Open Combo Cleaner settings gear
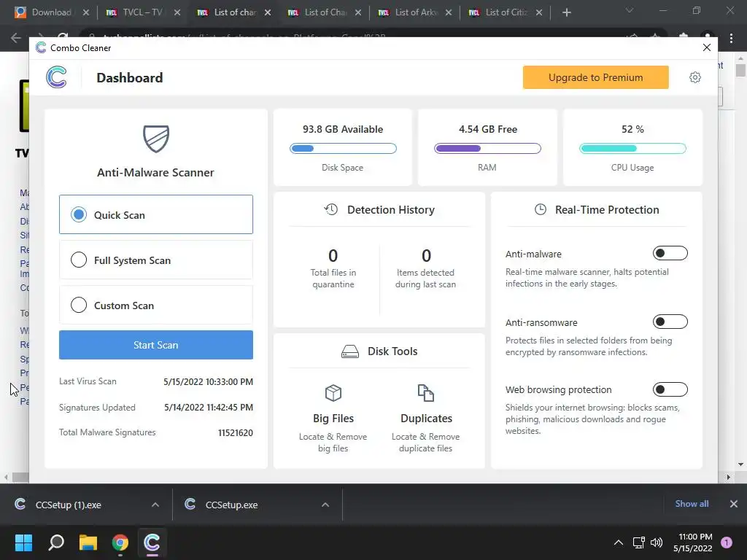 point(694,77)
